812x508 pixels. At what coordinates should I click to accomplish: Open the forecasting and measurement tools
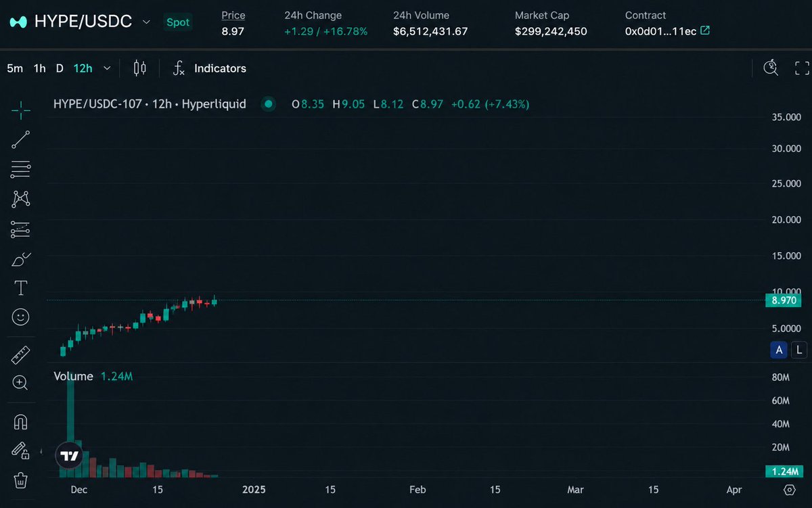click(x=20, y=229)
